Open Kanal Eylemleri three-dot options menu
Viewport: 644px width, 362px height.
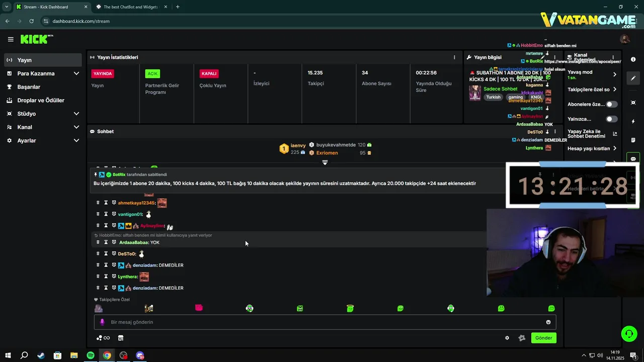coord(613,57)
